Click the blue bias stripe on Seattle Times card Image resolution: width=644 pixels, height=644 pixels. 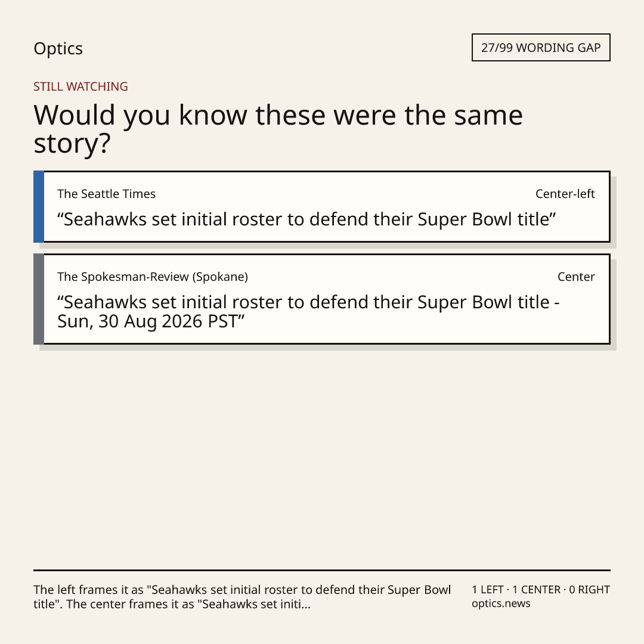pyautogui.click(x=39, y=206)
